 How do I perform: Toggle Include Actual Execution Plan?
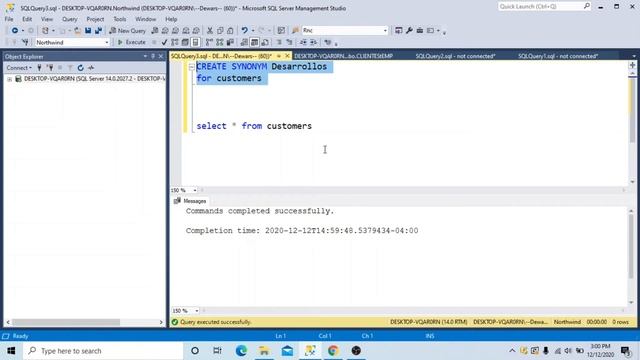(209, 42)
